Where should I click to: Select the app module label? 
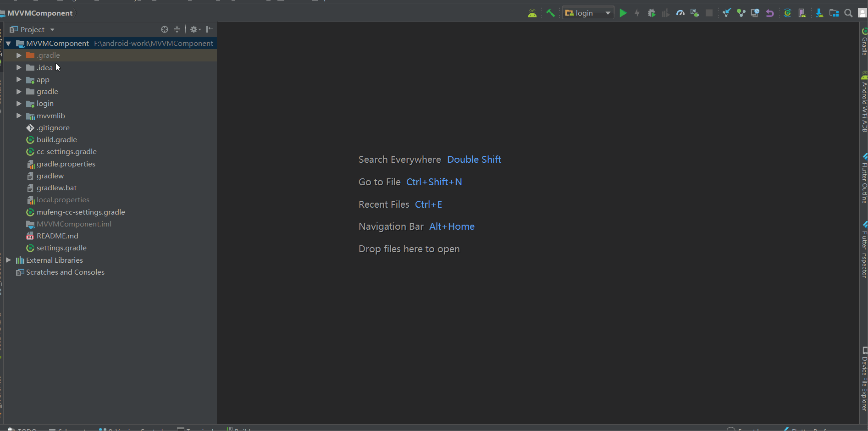[x=43, y=80]
